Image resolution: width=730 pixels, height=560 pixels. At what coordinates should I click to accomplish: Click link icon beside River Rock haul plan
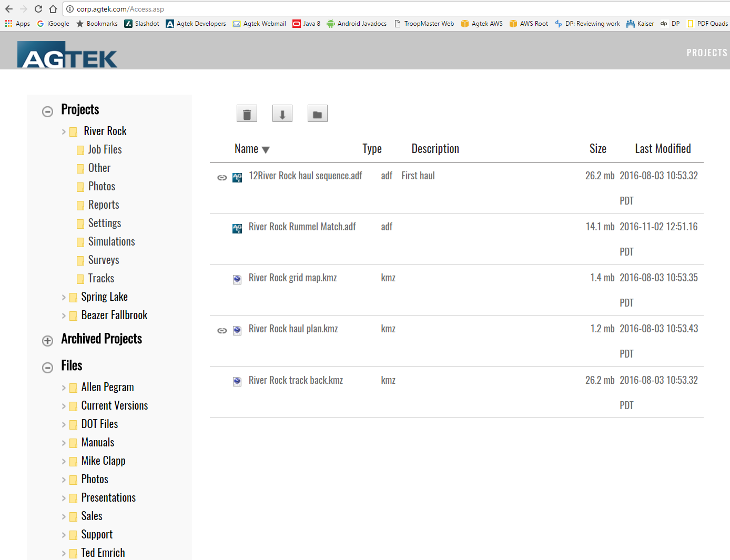pos(222,331)
